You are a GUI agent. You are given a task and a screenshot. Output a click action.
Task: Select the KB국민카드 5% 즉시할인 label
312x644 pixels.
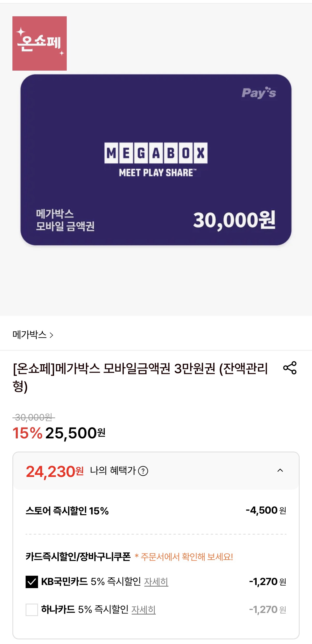point(91,582)
